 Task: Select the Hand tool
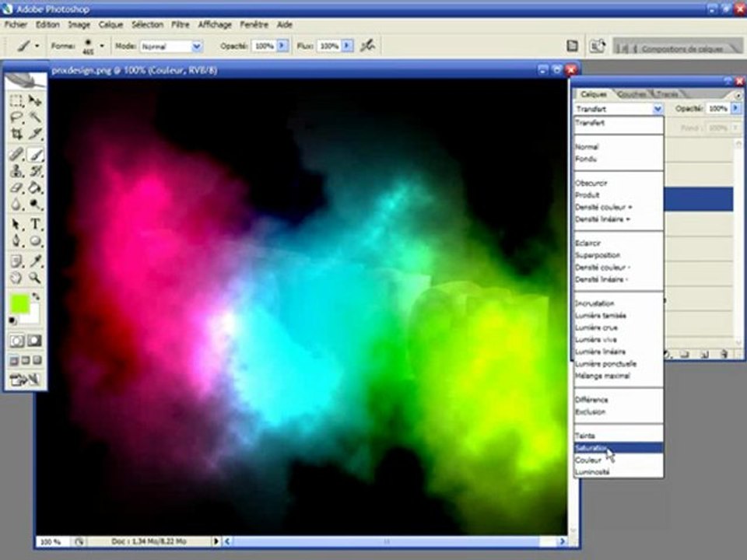[x=16, y=278]
